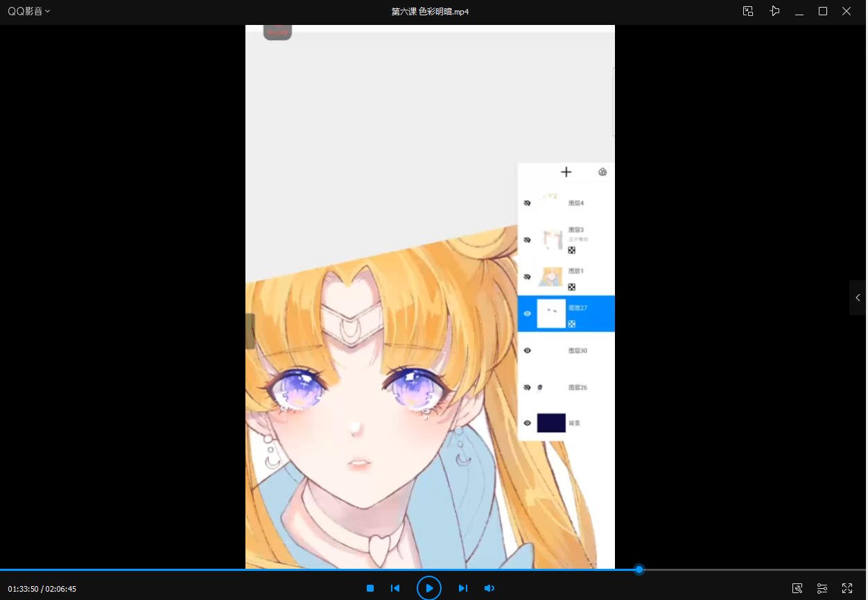Maximize the QQ影音 window
The width and height of the screenshot is (868, 600).
click(823, 11)
